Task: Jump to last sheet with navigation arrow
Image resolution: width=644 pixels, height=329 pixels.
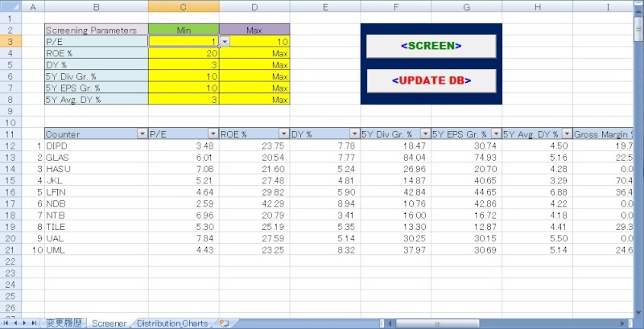Action: pyautogui.click(x=35, y=323)
